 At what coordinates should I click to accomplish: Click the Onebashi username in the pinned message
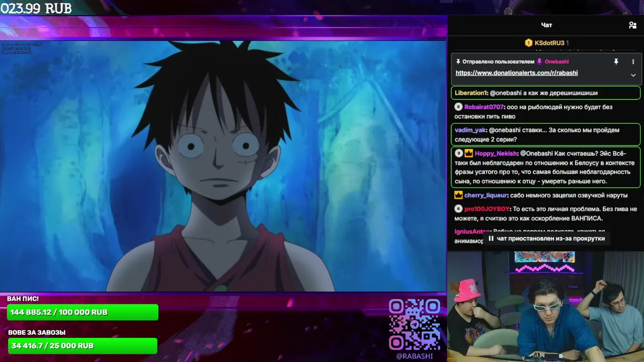556,61
